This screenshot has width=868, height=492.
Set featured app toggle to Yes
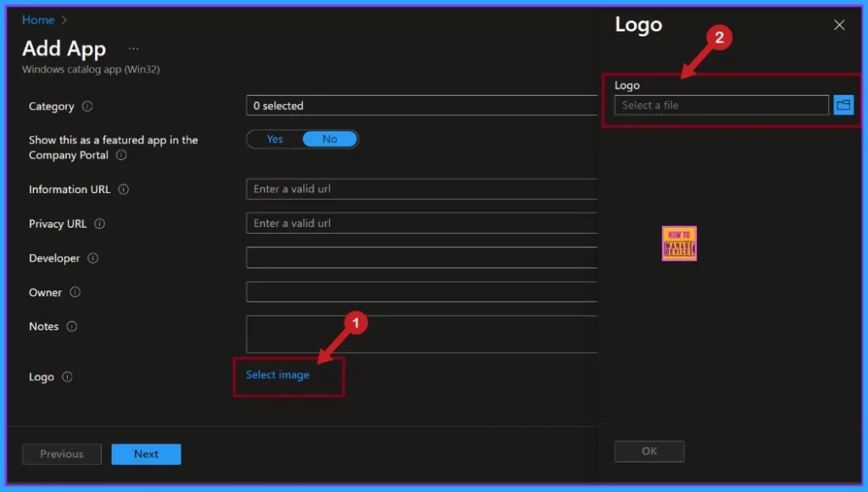tap(275, 140)
